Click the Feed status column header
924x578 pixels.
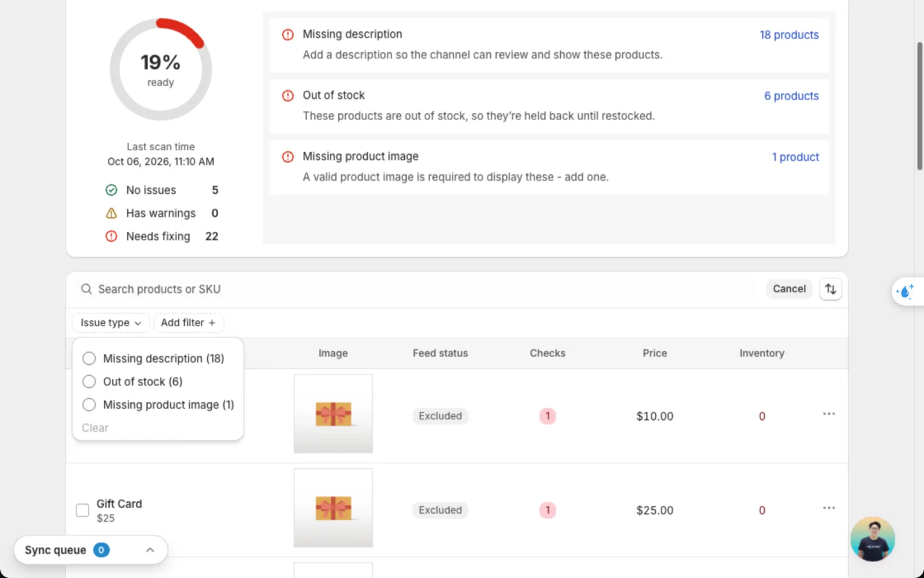(440, 353)
